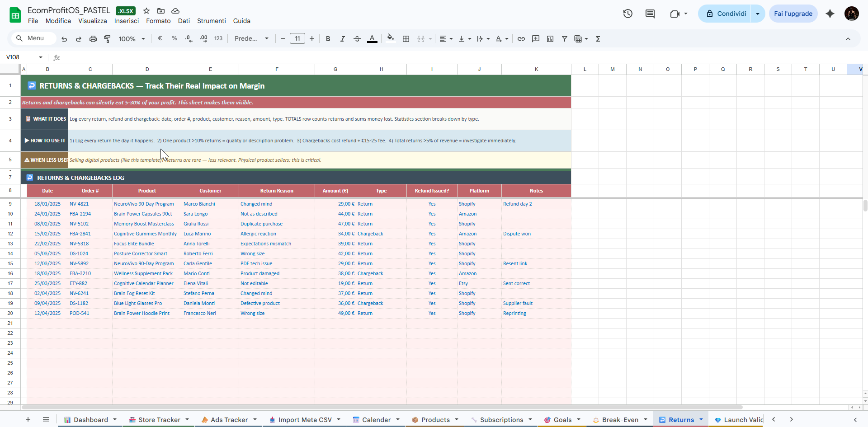Toggle italic formatting
Screen dimensions: 868x427
343,39
